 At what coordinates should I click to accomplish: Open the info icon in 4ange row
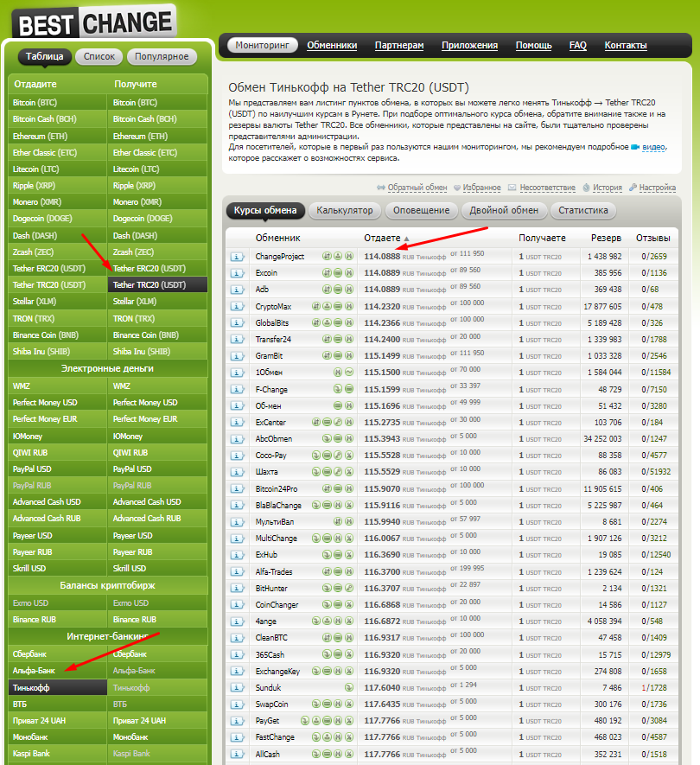point(237,622)
